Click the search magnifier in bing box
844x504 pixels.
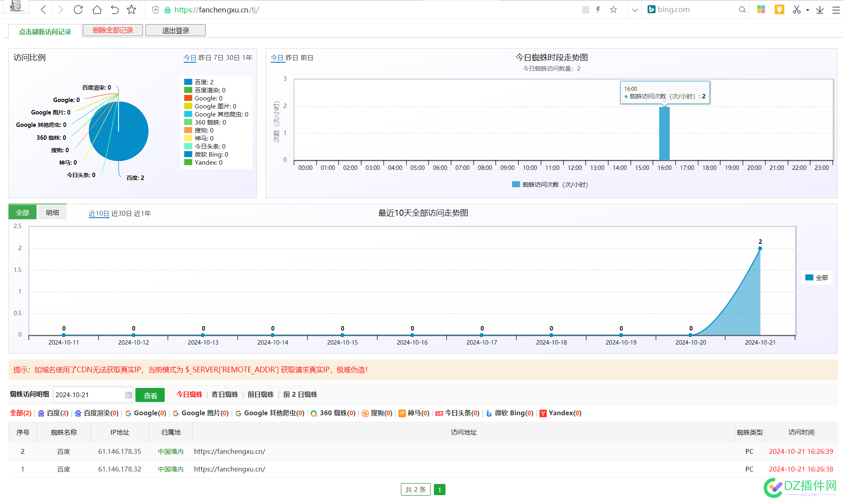click(x=742, y=10)
